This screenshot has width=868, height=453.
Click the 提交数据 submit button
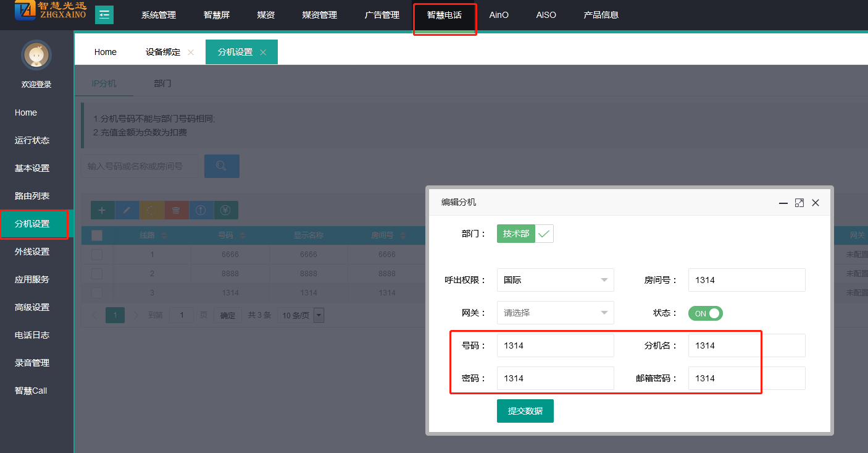coord(525,411)
